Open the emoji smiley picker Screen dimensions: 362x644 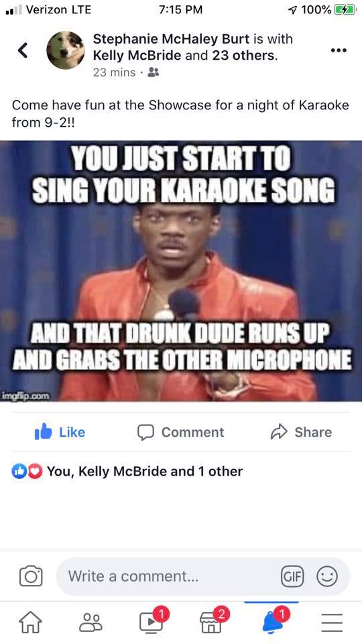click(x=327, y=576)
